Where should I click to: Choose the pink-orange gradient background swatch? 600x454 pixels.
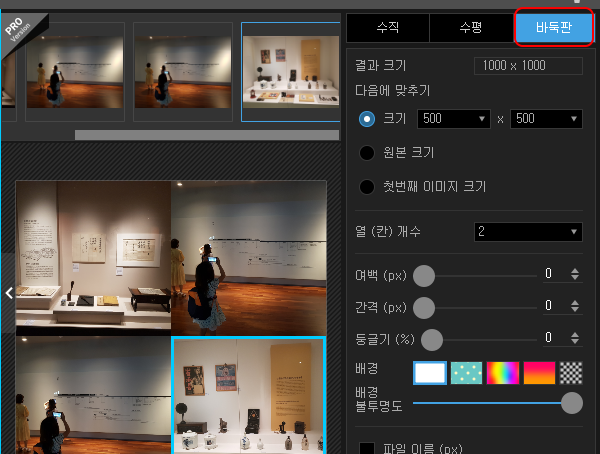pyautogui.click(x=539, y=373)
